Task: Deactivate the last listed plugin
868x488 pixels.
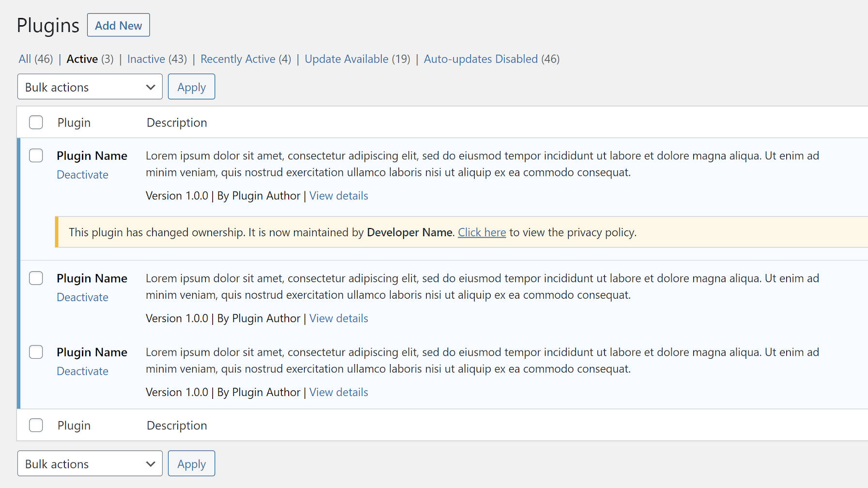Action: (82, 371)
